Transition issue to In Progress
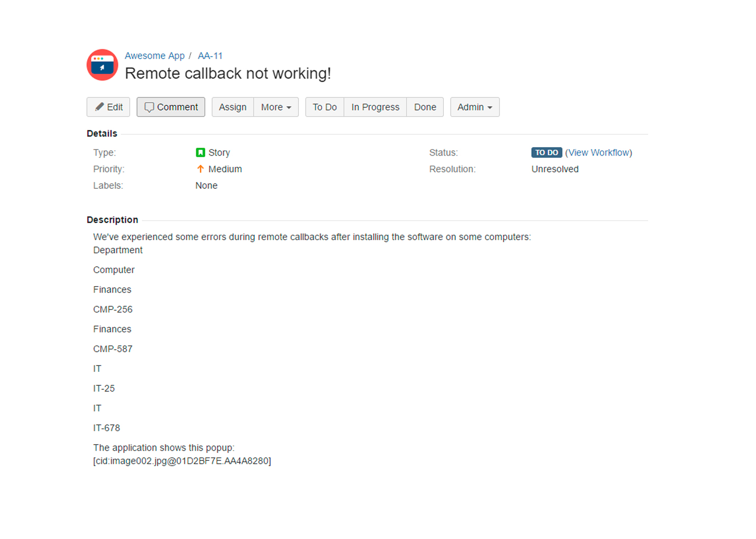Screen dimensions: 756x539 [x=376, y=107]
